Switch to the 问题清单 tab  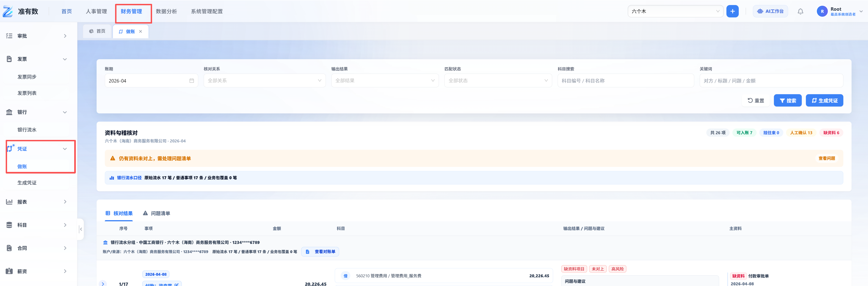click(156, 213)
